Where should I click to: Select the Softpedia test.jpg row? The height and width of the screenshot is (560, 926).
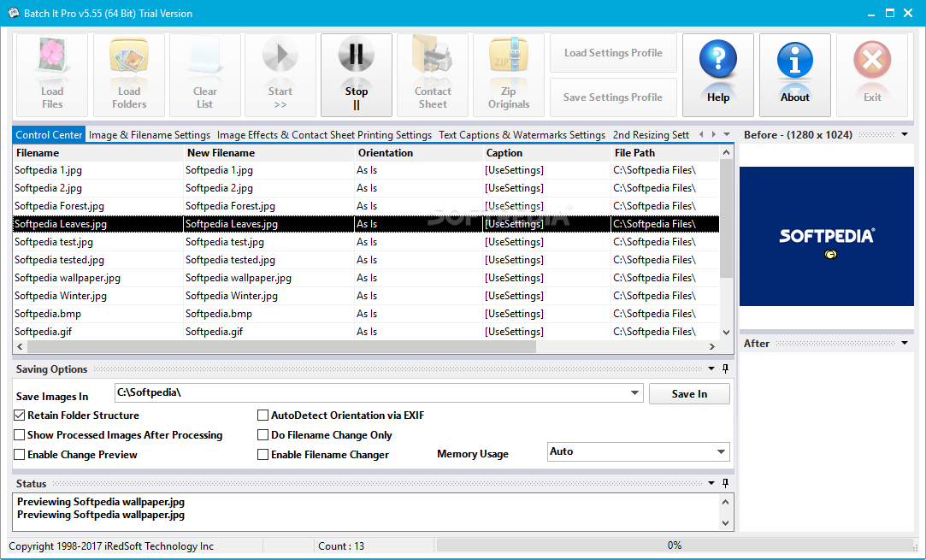point(366,242)
